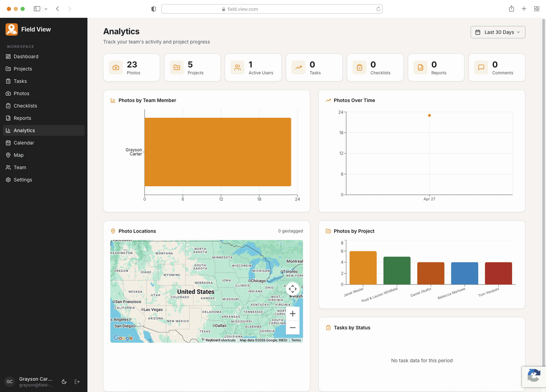
Task: Click the Apr 27 data point
Action: 429,115
